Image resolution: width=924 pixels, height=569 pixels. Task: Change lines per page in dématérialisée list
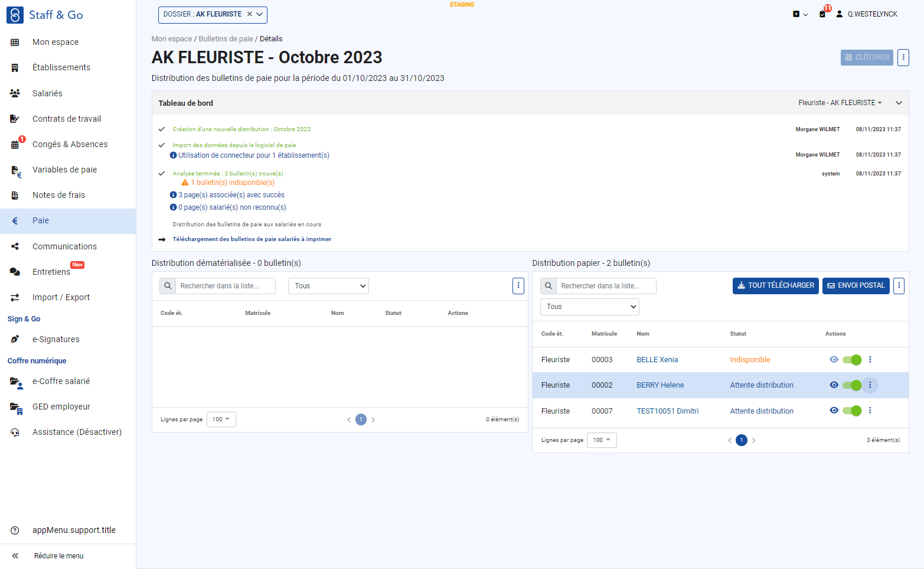(x=221, y=420)
